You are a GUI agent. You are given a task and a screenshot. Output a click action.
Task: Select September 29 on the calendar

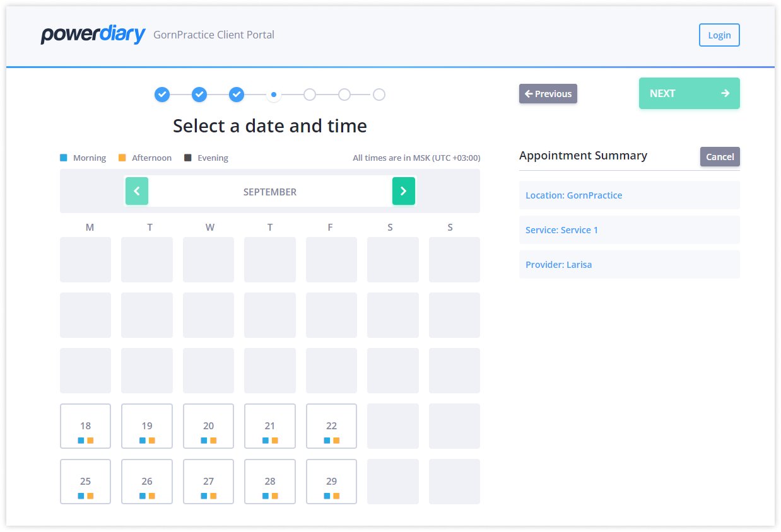pyautogui.click(x=331, y=482)
